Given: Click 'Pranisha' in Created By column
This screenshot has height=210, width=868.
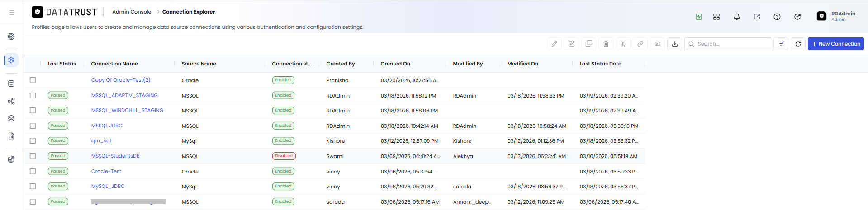Looking at the screenshot, I should click(x=337, y=80).
